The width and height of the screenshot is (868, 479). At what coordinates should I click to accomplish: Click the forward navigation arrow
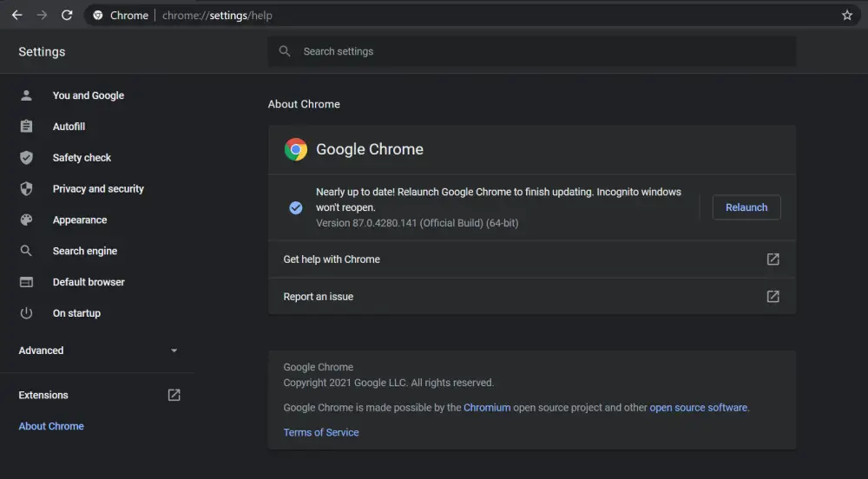(x=42, y=16)
